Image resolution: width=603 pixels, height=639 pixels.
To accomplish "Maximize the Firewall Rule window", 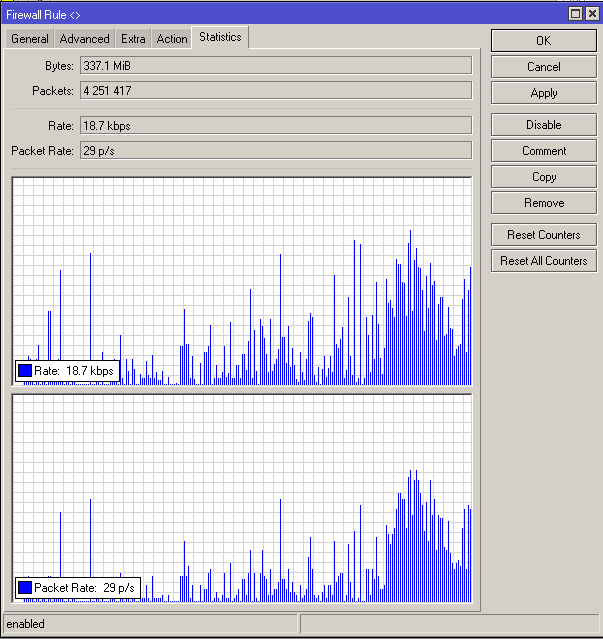I will [x=575, y=13].
